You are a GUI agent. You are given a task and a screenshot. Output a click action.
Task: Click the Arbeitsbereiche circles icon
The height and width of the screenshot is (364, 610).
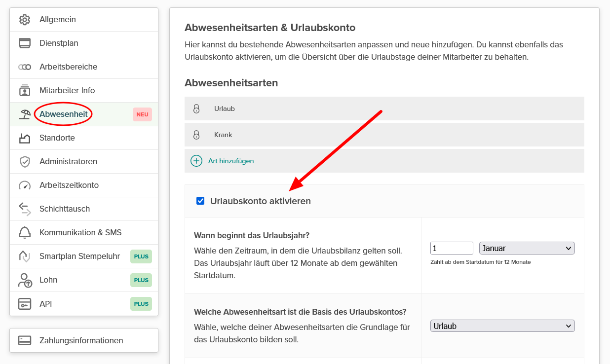point(25,67)
